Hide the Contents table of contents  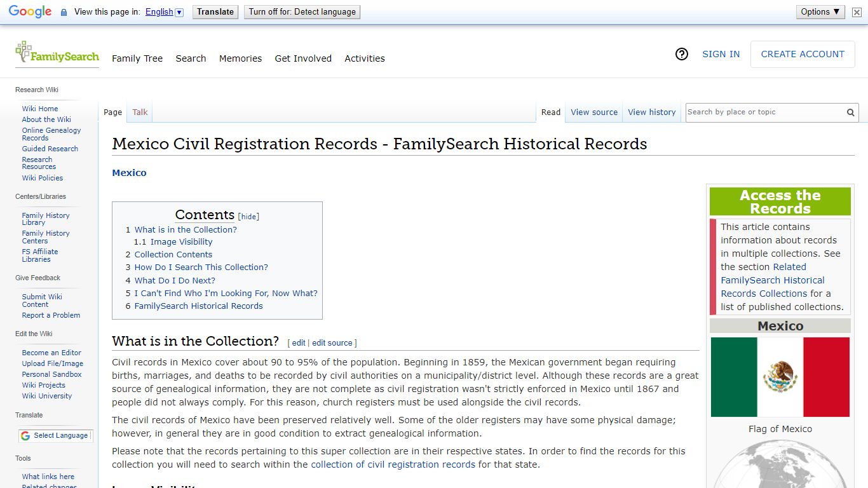coord(248,216)
